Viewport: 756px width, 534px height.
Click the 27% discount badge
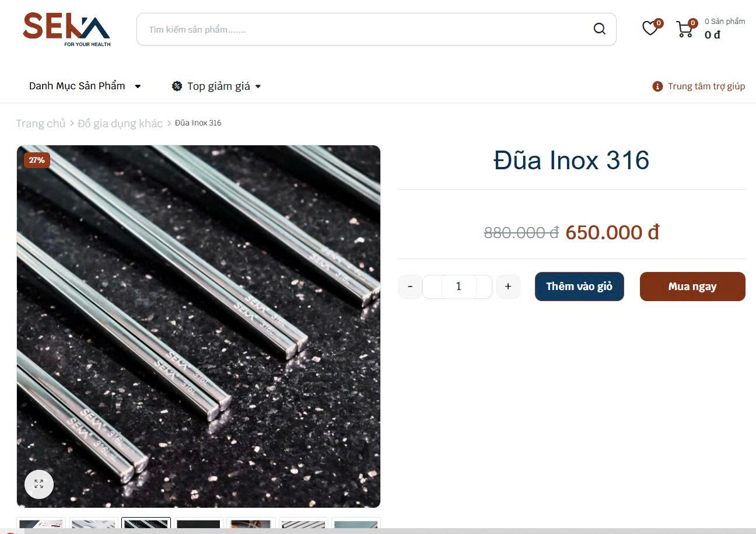(37, 160)
